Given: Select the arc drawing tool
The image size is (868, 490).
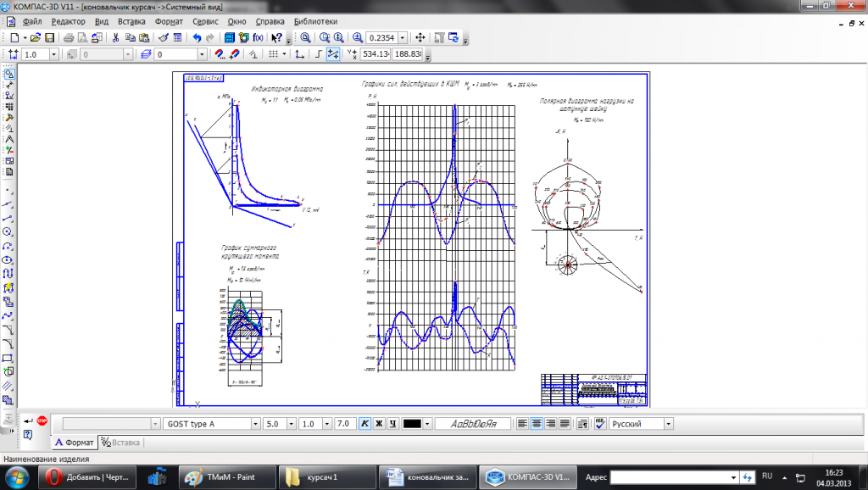Looking at the screenshot, I should pos(8,246).
